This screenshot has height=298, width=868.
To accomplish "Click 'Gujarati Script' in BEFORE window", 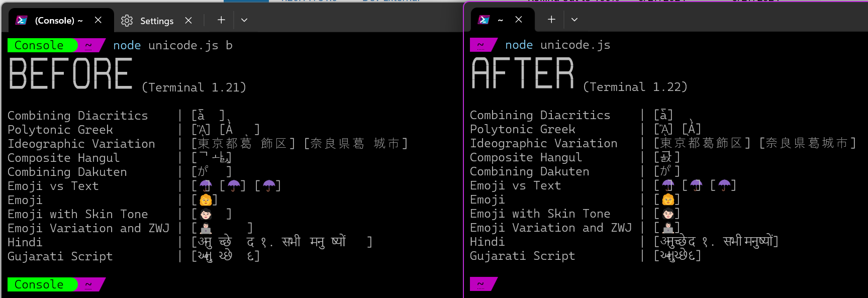I will pos(60,256).
